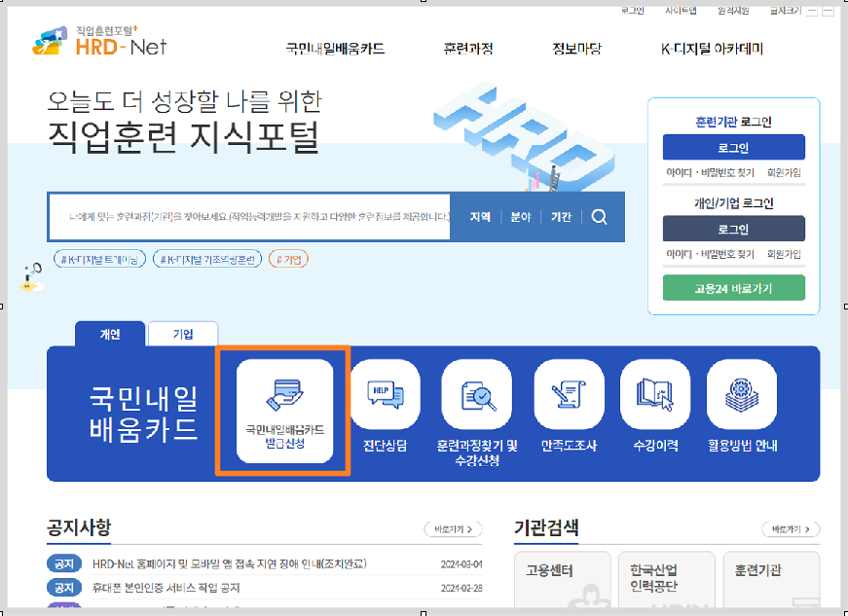This screenshot has width=848, height=616.
Task: Click the green 고용24 바로가기 button
Action: (733, 288)
